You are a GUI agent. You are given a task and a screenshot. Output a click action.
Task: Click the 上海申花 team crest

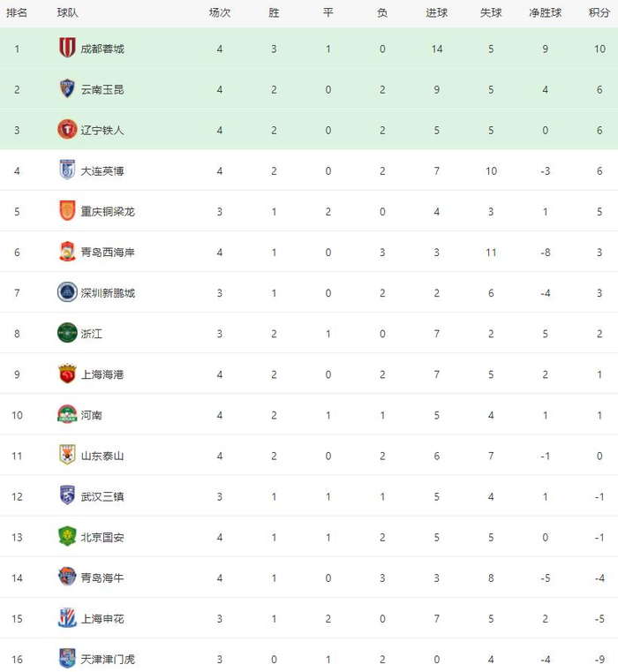67,617
